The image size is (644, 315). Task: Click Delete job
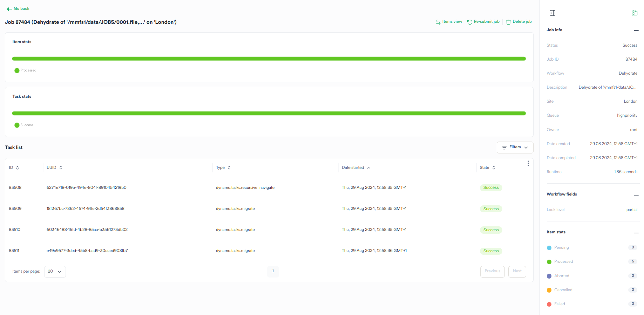[x=519, y=22]
